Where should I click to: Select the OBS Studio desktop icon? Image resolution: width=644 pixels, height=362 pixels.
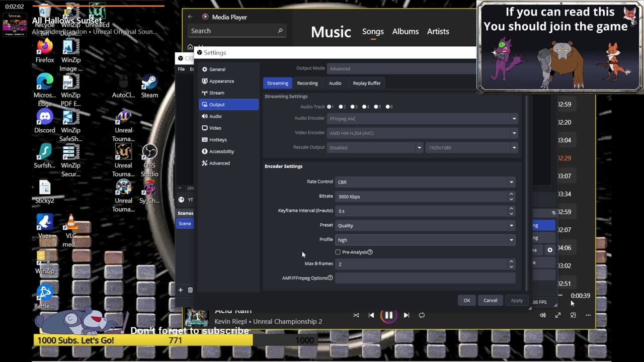coord(149,160)
